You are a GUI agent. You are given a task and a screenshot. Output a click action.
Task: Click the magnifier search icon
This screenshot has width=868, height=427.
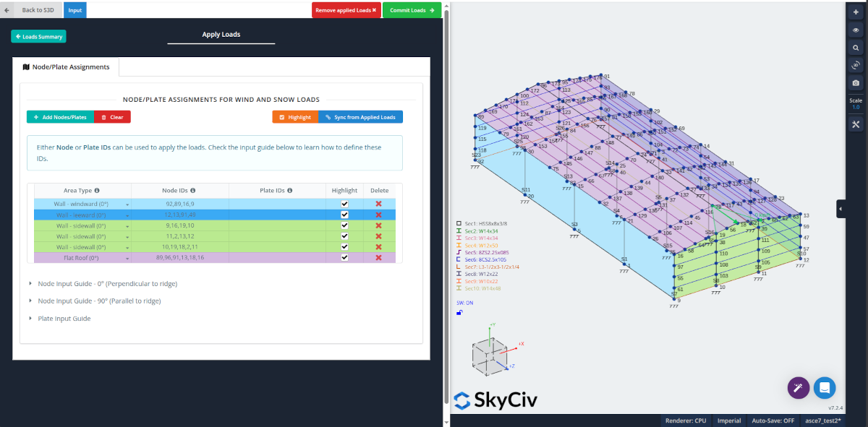(x=856, y=48)
